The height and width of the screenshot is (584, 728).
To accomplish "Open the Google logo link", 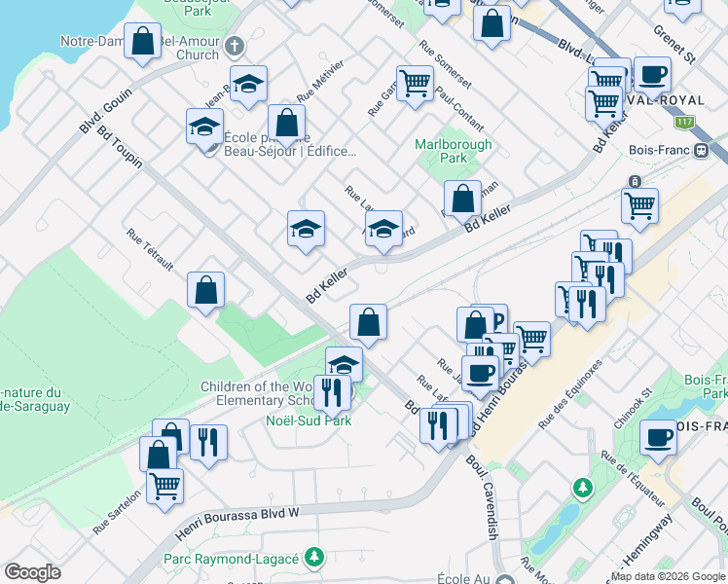I will (32, 572).
